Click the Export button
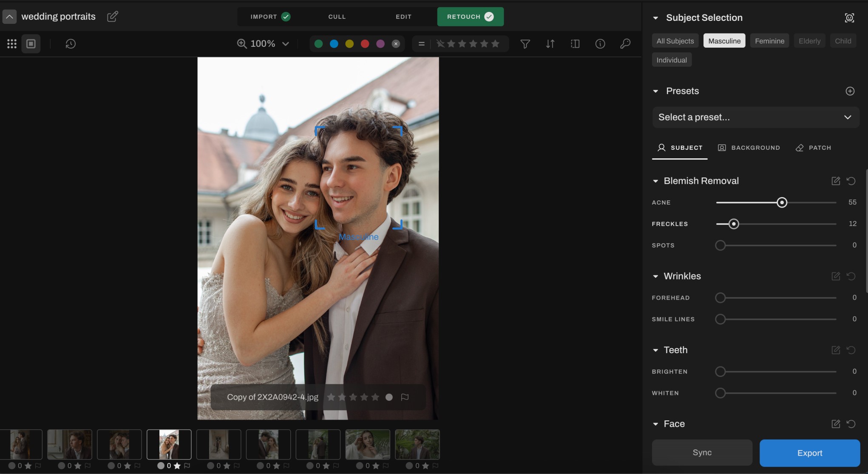Screen dimensions: 868x474 809,453
